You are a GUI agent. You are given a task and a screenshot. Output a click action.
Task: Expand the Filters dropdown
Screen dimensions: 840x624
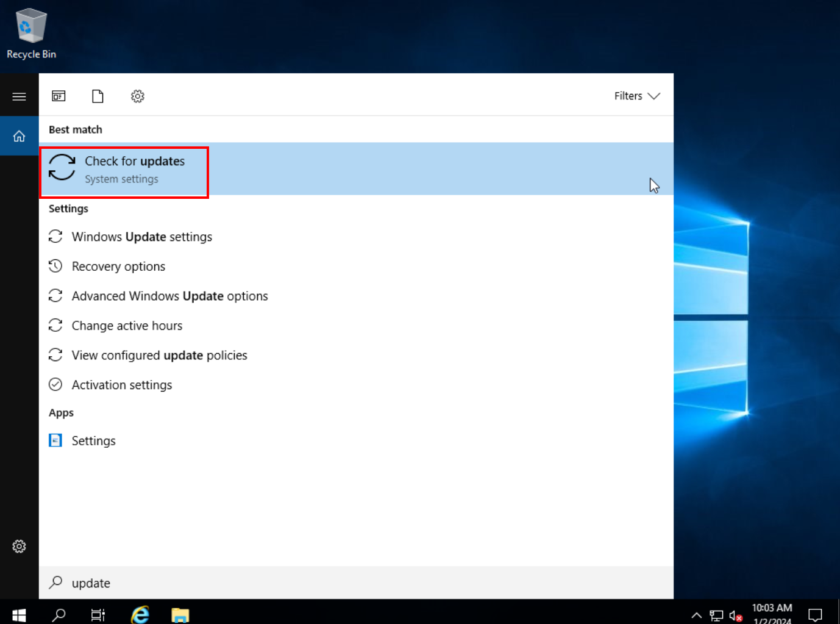click(x=636, y=96)
